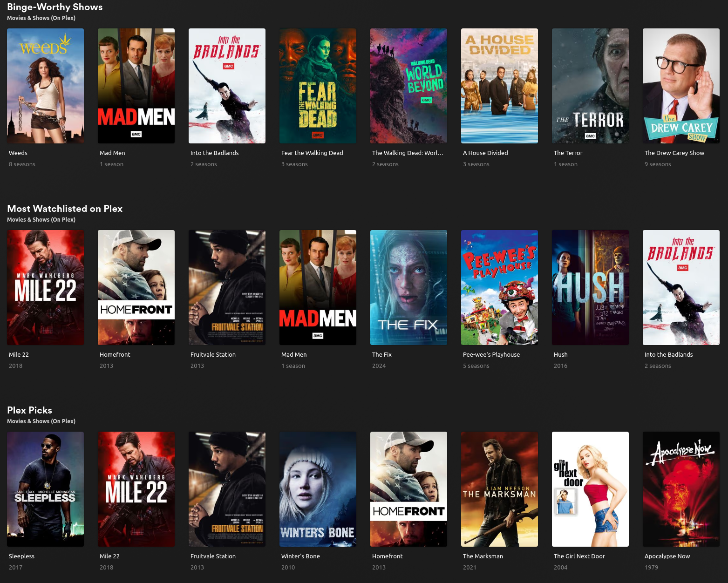Click the year "2010" under Winter's Bone
This screenshot has height=583, width=728.
pyautogui.click(x=288, y=568)
